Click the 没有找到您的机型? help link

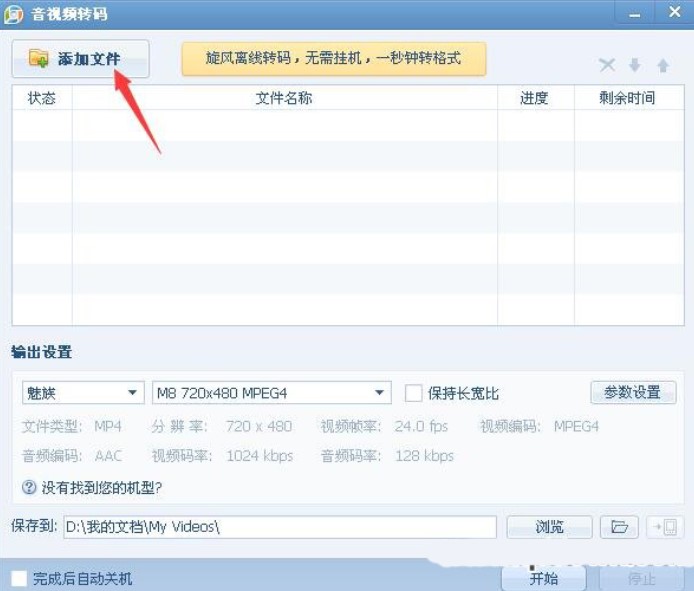pos(102,488)
